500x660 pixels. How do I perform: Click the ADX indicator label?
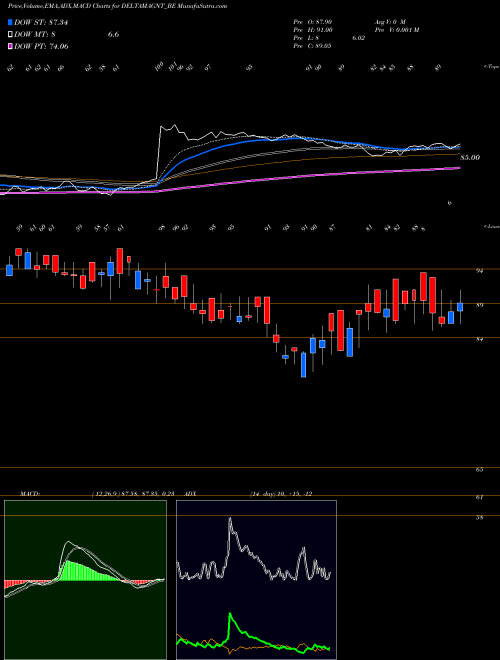pos(191,493)
